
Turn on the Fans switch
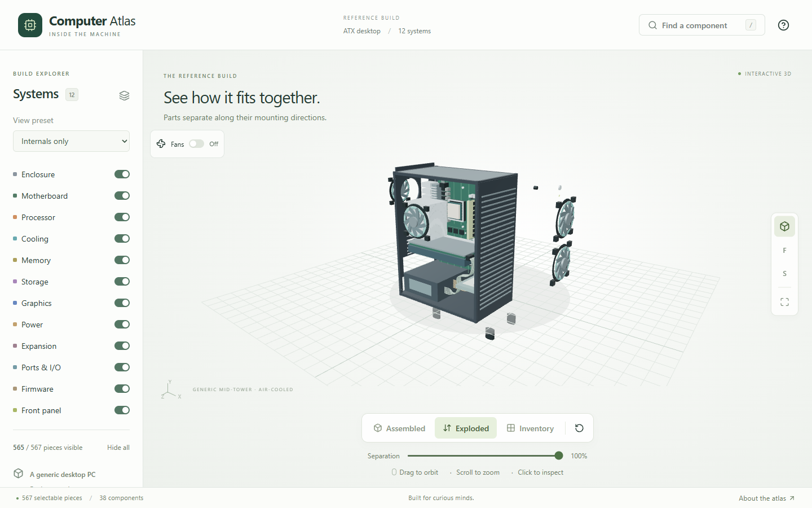(x=196, y=144)
